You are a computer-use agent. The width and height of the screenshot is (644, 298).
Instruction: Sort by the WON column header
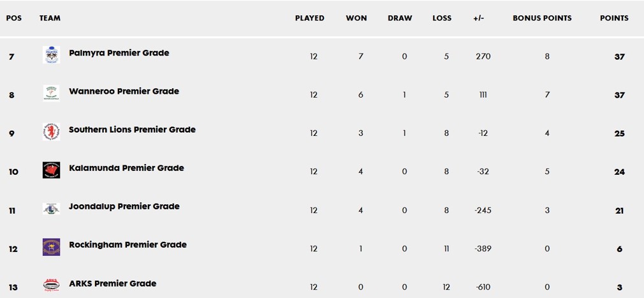click(x=356, y=19)
